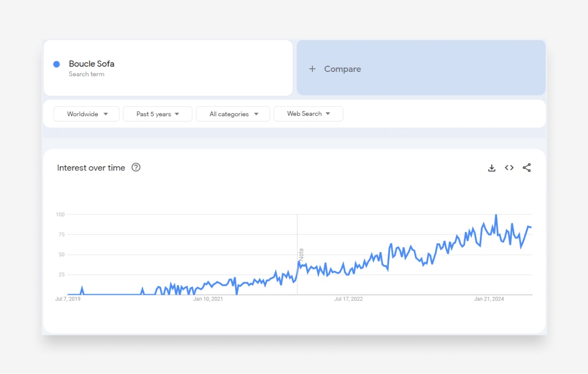Click the embed code icon

tap(509, 168)
